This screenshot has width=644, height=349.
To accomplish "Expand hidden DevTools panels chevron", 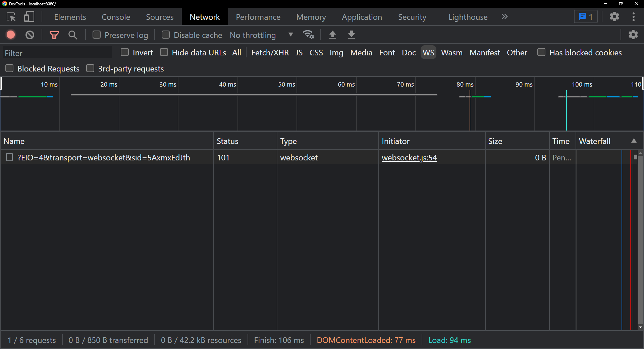I will click(504, 16).
